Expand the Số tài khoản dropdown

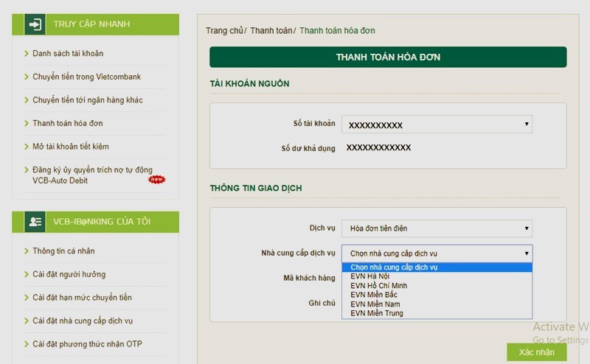(x=437, y=125)
